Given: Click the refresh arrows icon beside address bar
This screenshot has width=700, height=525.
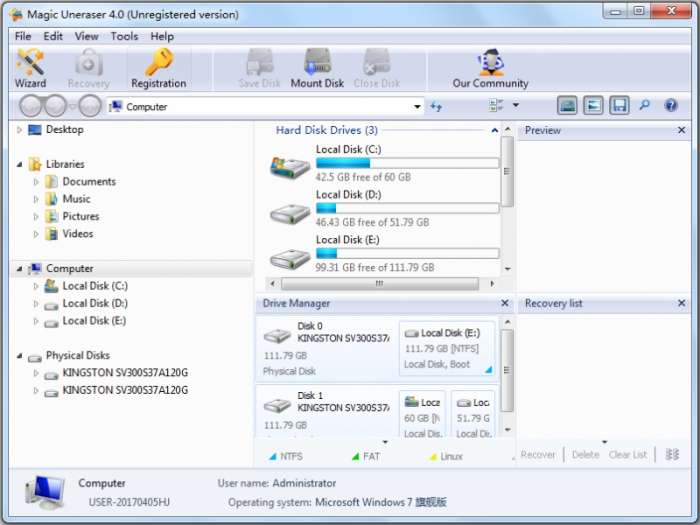Looking at the screenshot, I should click(x=436, y=106).
